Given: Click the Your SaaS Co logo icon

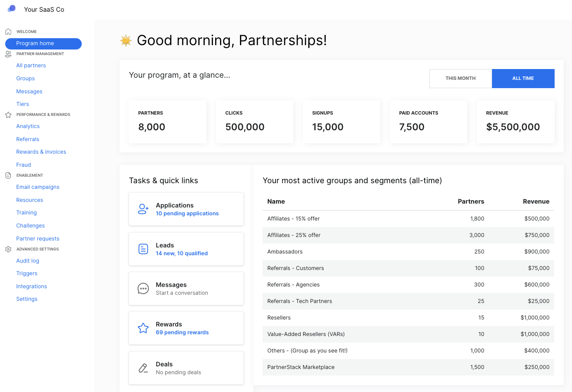Looking at the screenshot, I should click(x=11, y=9).
